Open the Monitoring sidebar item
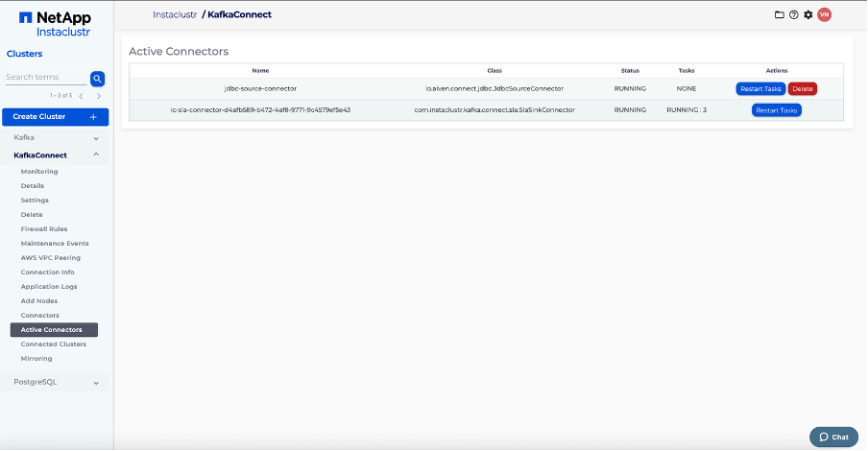Viewport: 868px width, 451px height. point(39,172)
